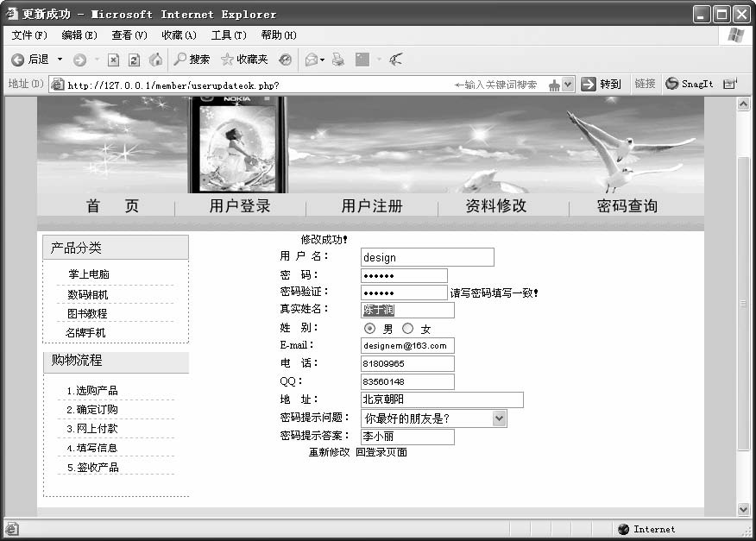Viewport: 756px width, 541px height.
Task: Click the hint answer field with 李小丽
Action: [x=407, y=437]
